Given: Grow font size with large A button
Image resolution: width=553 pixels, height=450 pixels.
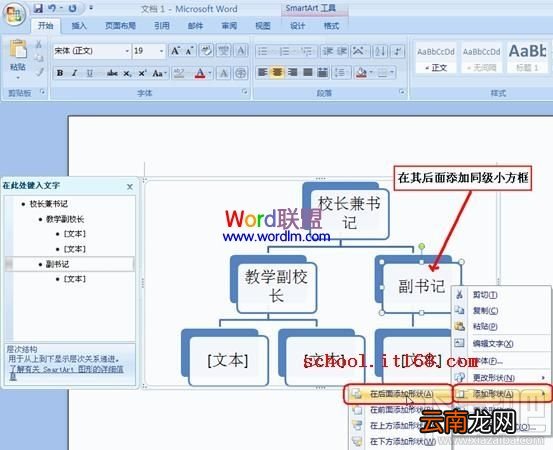Looking at the screenshot, I should [176, 51].
